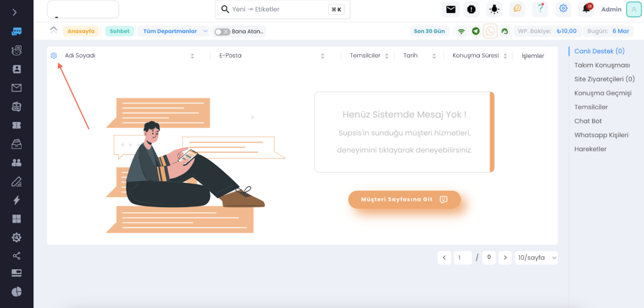
Task: Sort by Adı Soyadı column arrows
Action: 192,56
